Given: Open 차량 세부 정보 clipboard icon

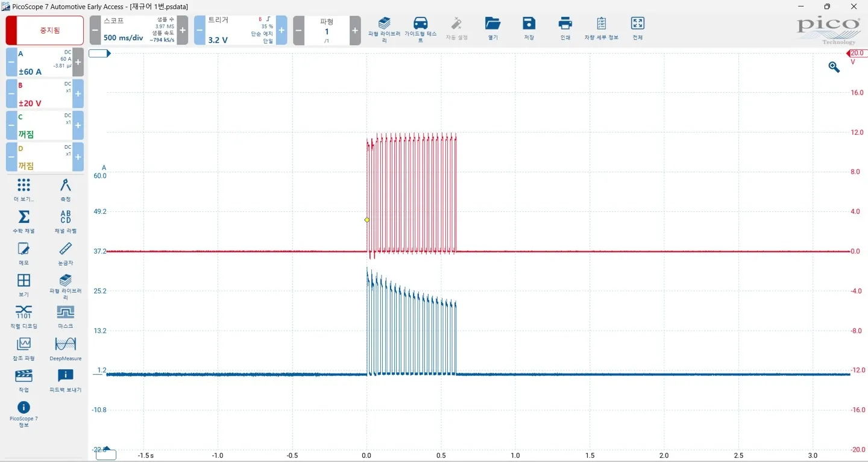Looking at the screenshot, I should coord(601,29).
